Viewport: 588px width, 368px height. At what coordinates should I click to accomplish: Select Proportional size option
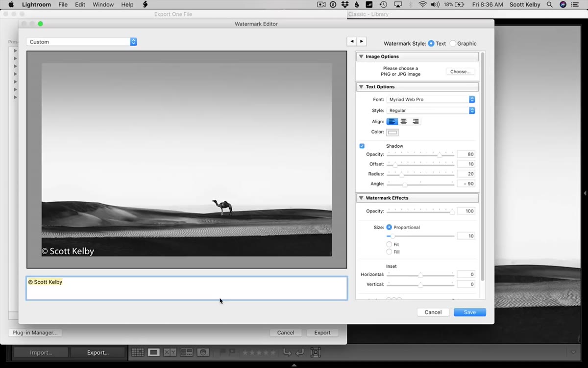[x=389, y=227]
